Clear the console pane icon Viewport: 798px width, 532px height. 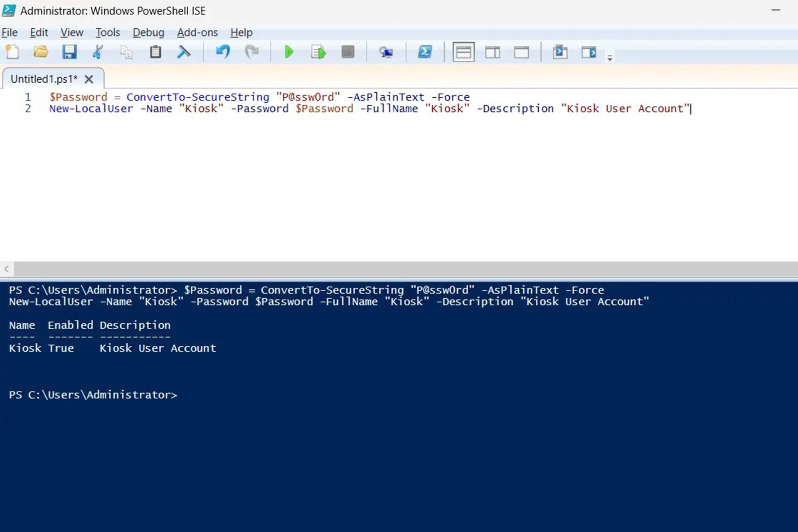[x=184, y=52]
